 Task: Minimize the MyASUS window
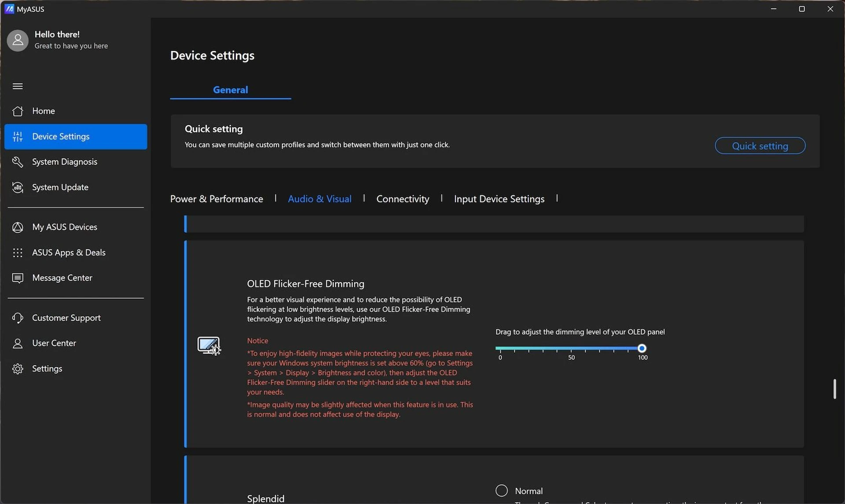click(x=773, y=9)
